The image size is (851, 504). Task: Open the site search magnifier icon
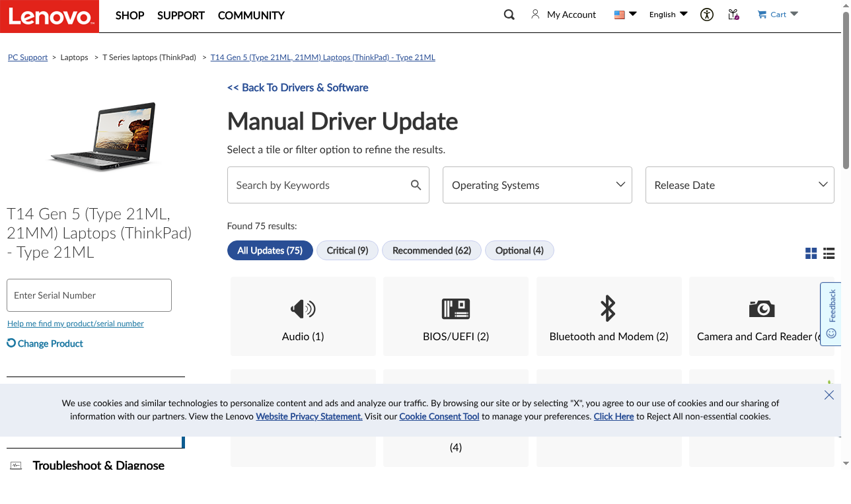coord(509,15)
